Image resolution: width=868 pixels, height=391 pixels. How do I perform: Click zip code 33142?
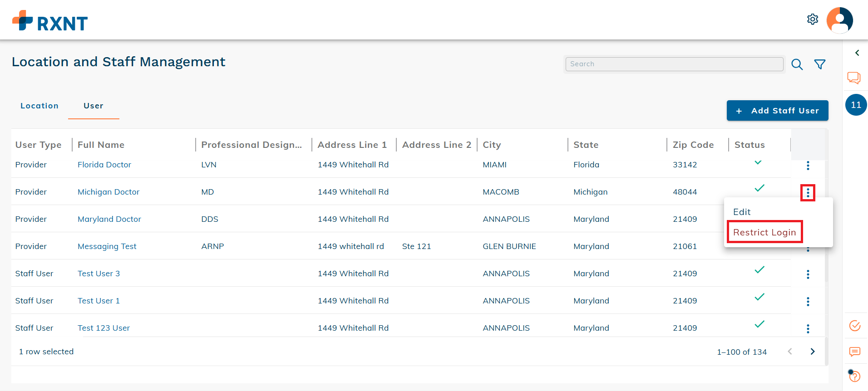click(x=685, y=165)
